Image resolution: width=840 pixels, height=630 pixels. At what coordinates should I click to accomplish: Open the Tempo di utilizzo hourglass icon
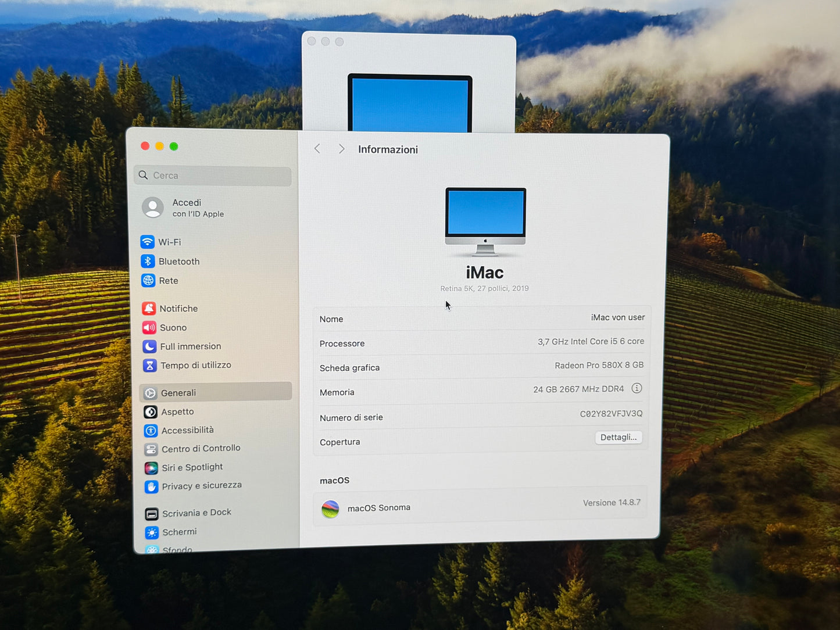[149, 366]
